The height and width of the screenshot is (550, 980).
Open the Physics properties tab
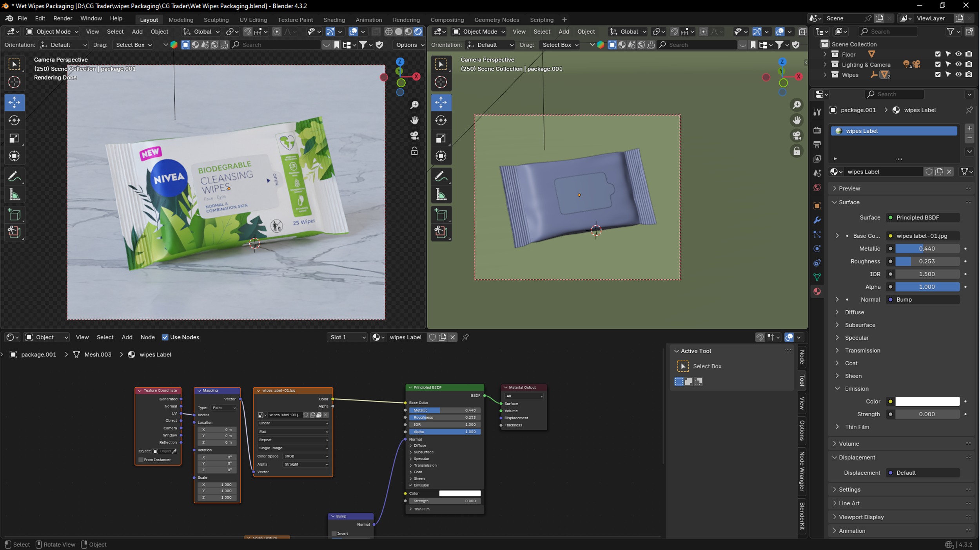coord(817,248)
